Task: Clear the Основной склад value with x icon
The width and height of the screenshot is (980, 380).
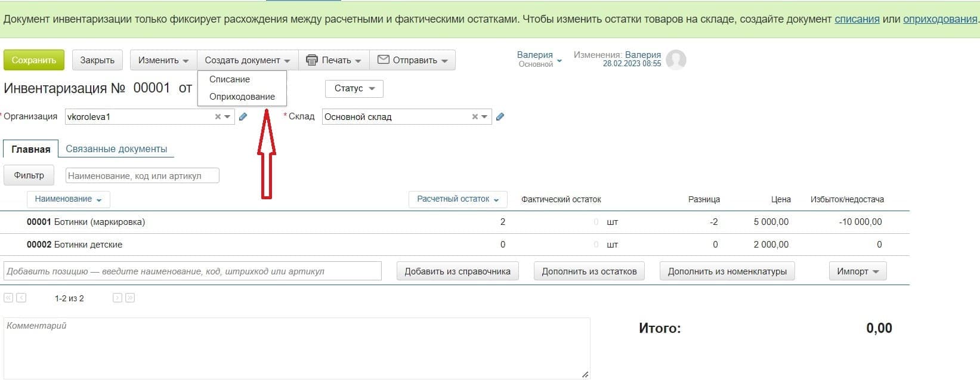Action: tap(475, 117)
